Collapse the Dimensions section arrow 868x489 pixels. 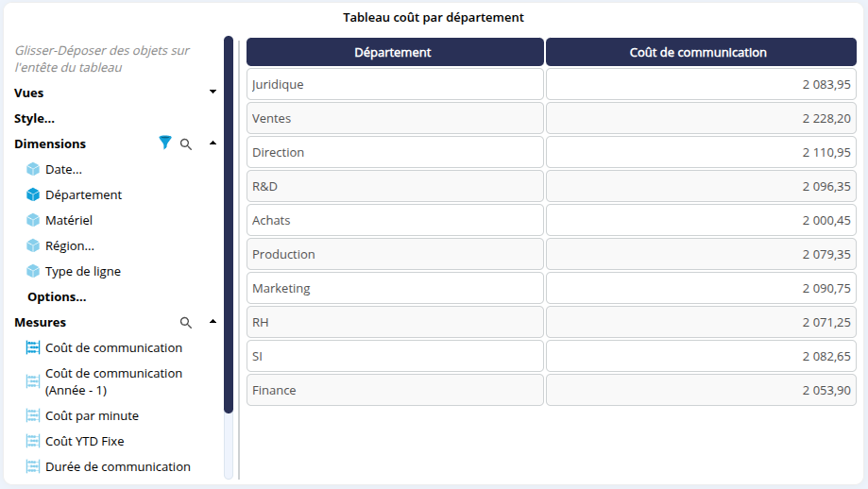point(213,143)
